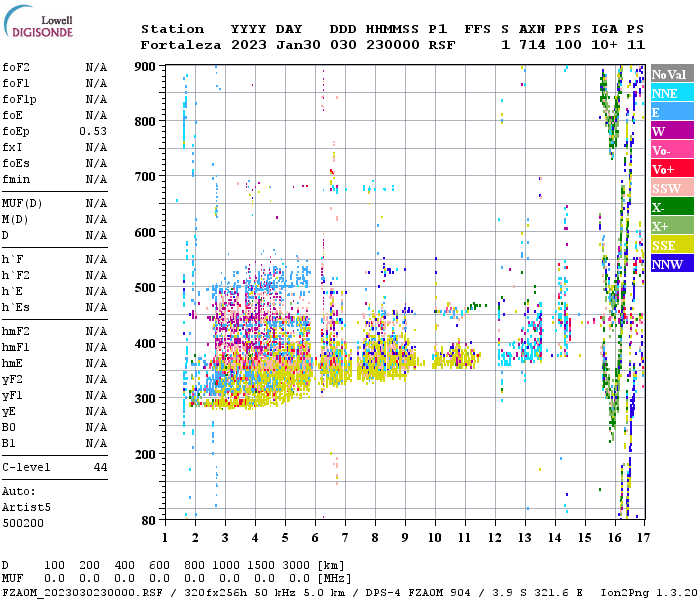Click the year value 2023

(249, 45)
